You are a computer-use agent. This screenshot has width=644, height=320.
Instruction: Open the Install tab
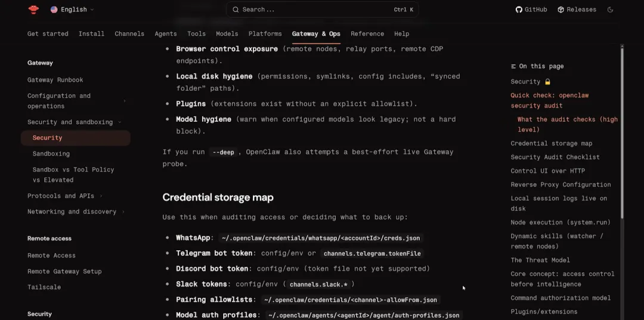pos(91,33)
